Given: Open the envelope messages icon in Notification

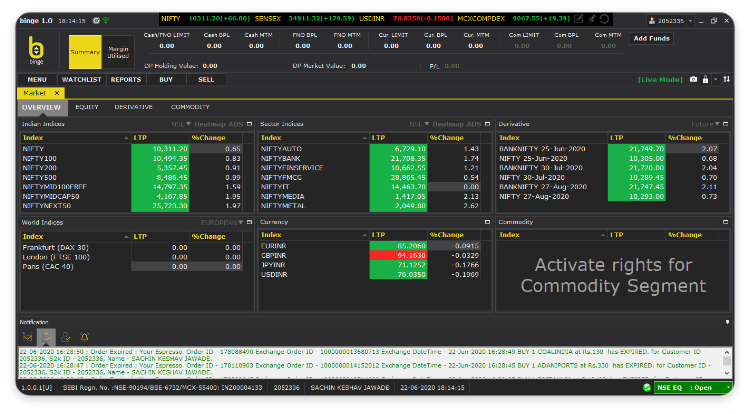Looking at the screenshot, I should click(28, 337).
